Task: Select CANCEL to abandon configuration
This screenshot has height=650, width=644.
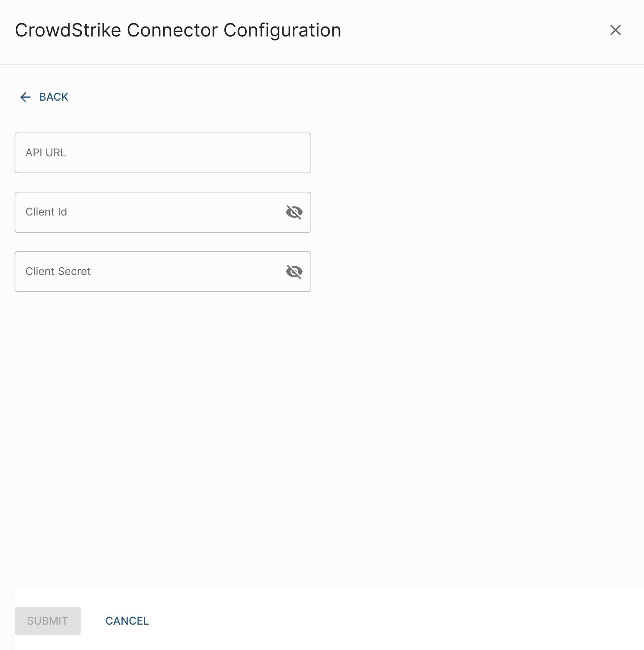Action: 127,621
